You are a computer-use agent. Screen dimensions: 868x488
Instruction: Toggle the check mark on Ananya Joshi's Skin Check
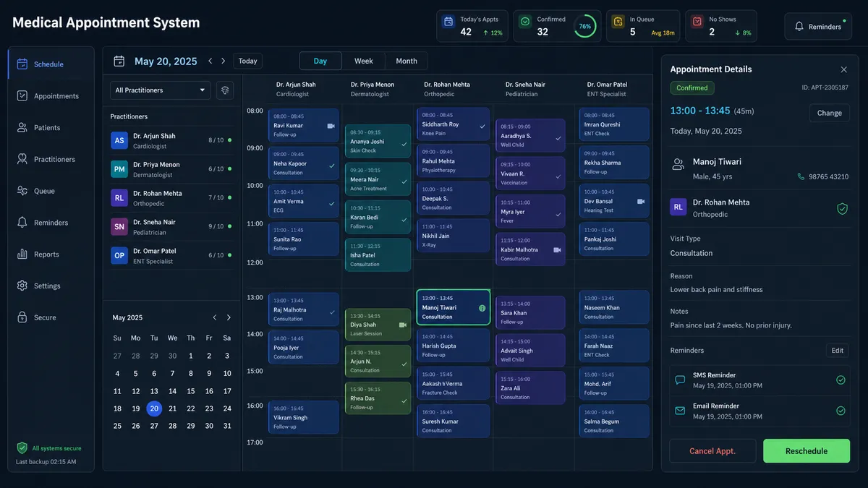(404, 144)
